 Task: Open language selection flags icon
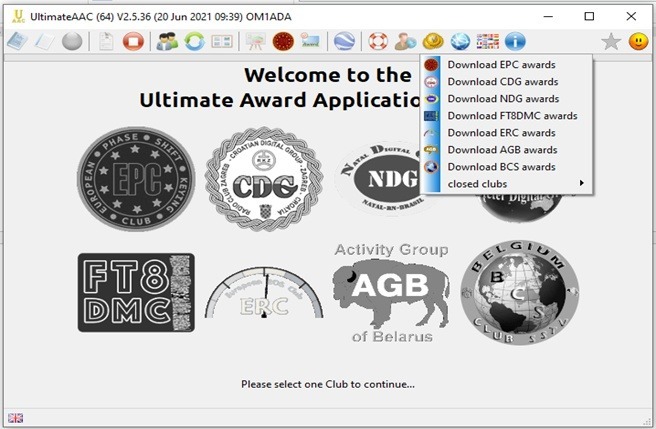point(488,41)
